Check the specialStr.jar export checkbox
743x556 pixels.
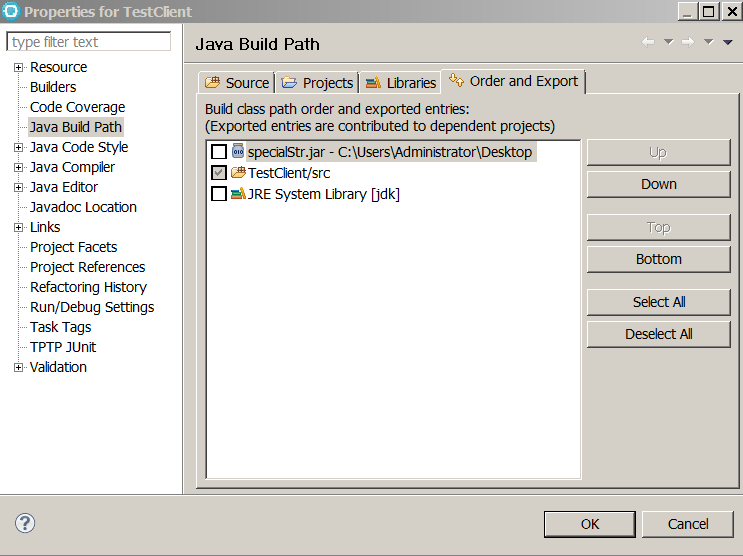(x=218, y=152)
